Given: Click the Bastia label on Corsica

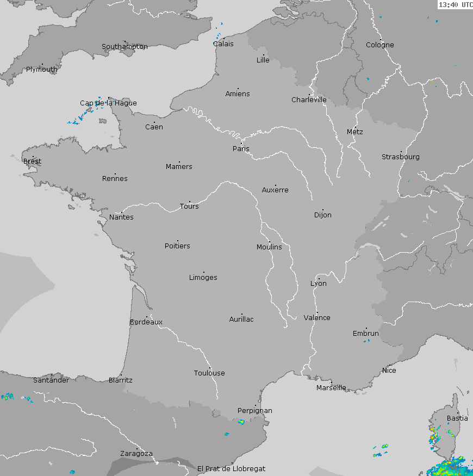Looking at the screenshot, I should tap(457, 418).
